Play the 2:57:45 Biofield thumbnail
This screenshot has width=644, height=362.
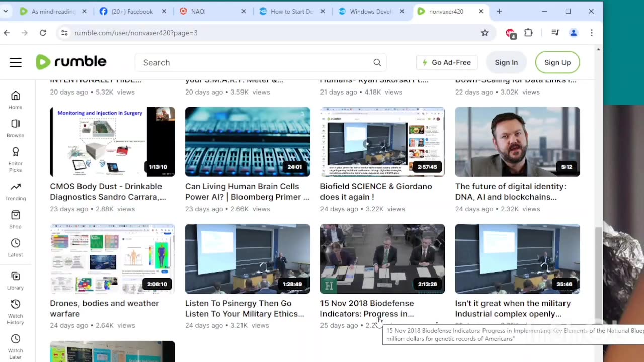382,142
